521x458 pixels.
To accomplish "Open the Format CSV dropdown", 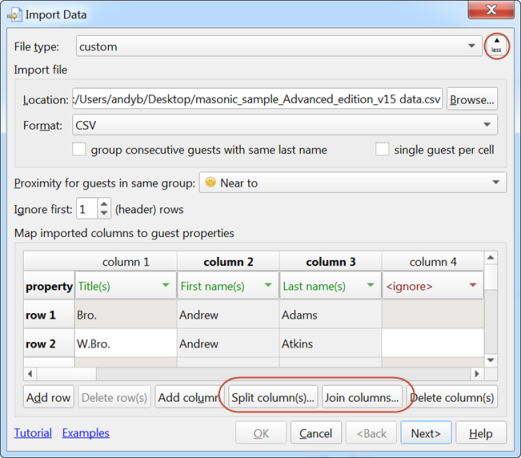I will tap(285, 125).
